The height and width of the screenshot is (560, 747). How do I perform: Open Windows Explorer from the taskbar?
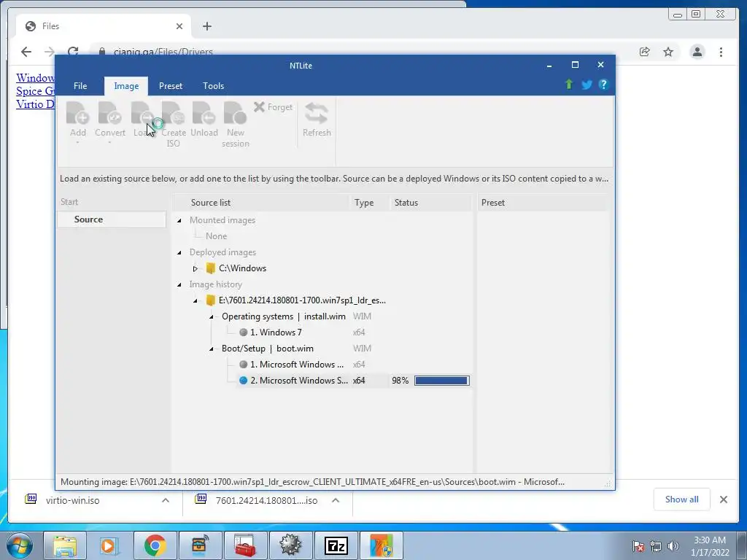click(65, 545)
